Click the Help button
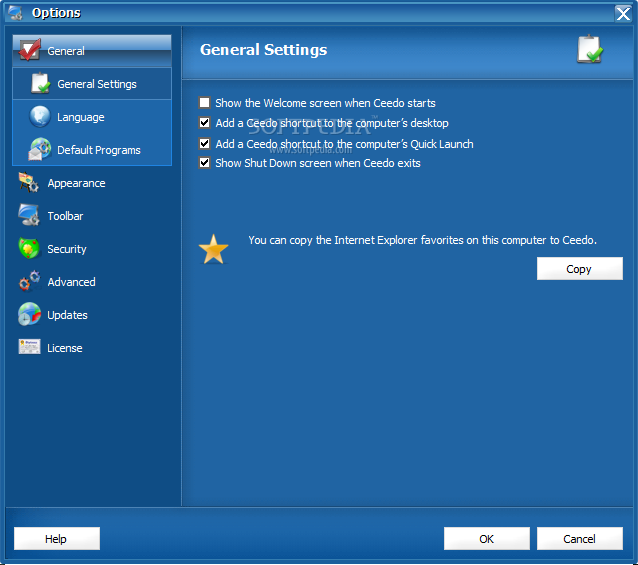 coord(57,539)
